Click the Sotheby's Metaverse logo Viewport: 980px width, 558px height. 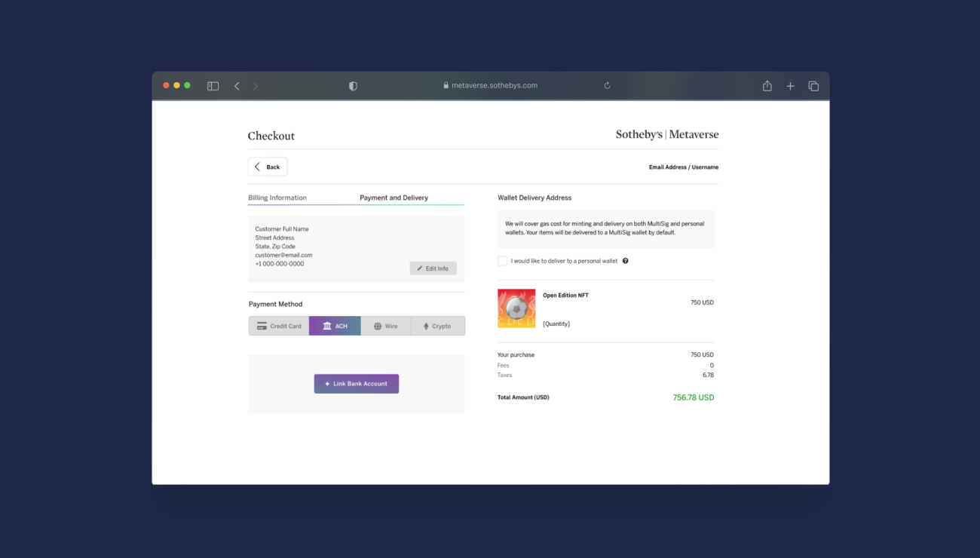(x=667, y=134)
